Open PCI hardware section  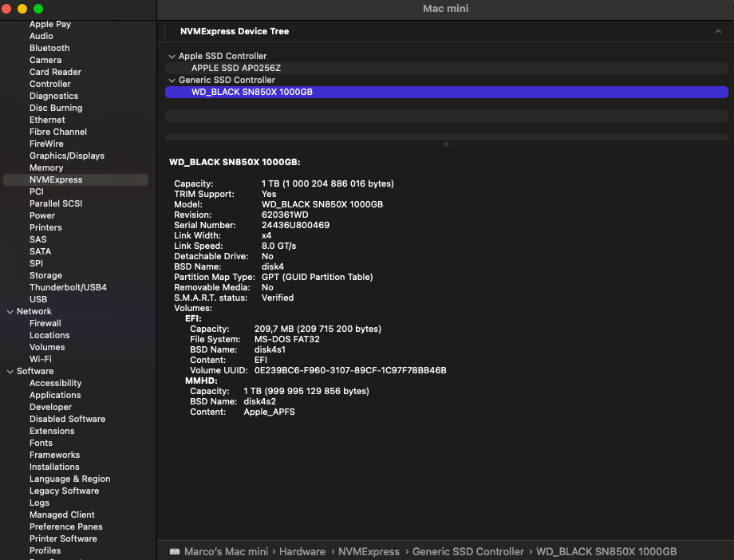coord(37,191)
